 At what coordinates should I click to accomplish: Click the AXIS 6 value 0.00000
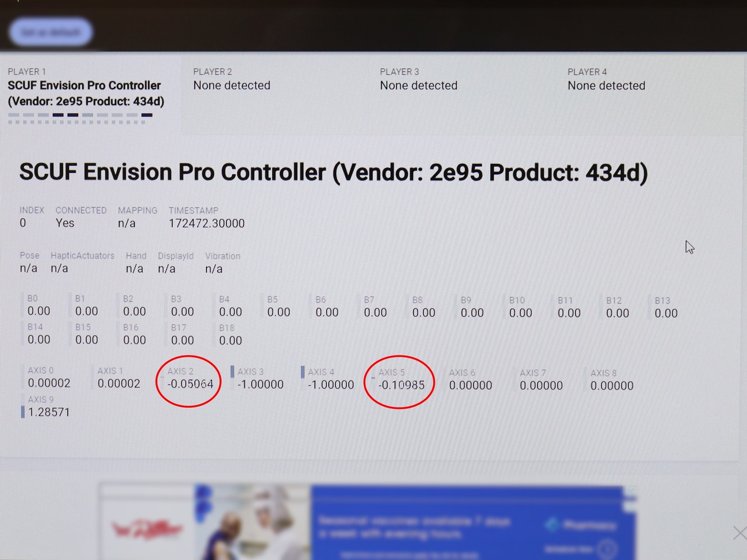click(471, 385)
